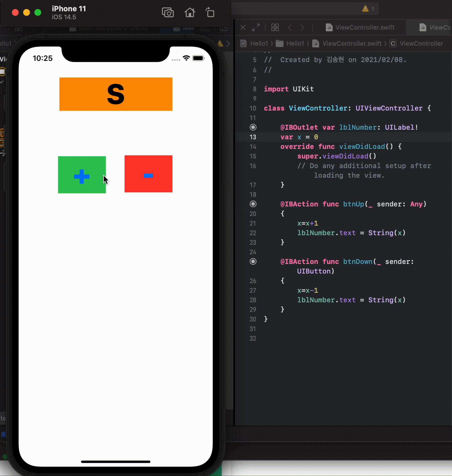Image resolution: width=452 pixels, height=476 pixels.
Task: Go back in editor history
Action: pyautogui.click(x=290, y=27)
